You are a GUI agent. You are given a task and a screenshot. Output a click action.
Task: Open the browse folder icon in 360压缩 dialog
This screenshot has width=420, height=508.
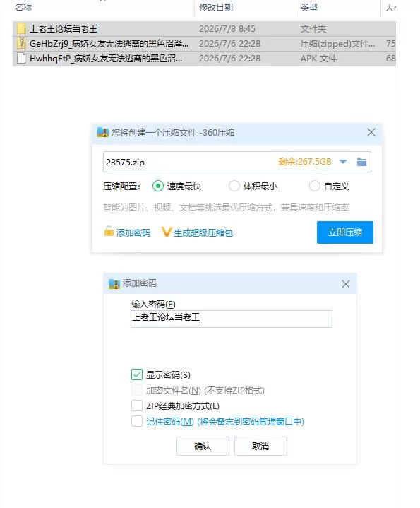[x=361, y=162]
